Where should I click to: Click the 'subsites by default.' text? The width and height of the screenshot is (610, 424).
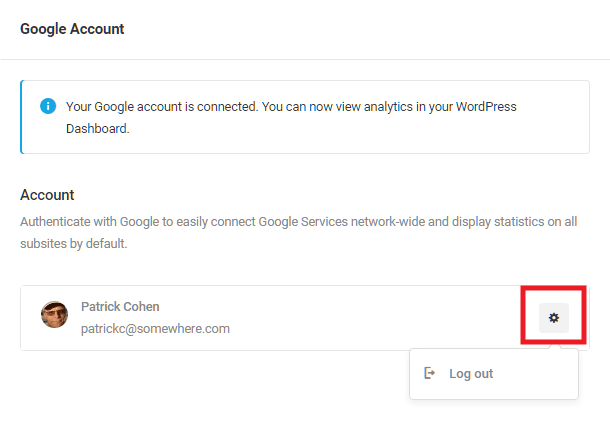click(x=74, y=244)
